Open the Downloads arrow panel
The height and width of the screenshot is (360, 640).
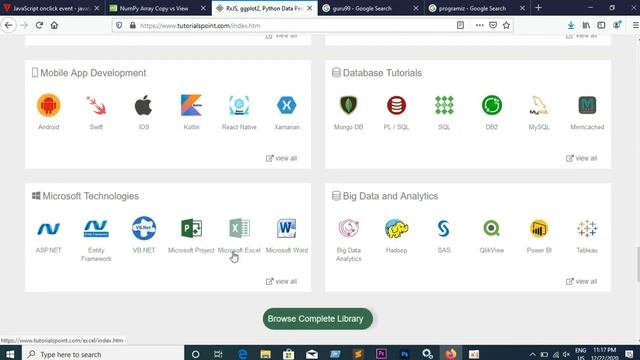571,25
